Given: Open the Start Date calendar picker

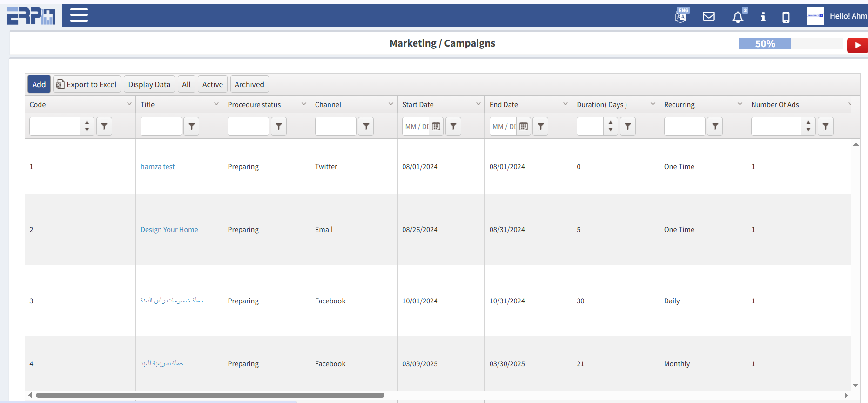Looking at the screenshot, I should click(436, 126).
